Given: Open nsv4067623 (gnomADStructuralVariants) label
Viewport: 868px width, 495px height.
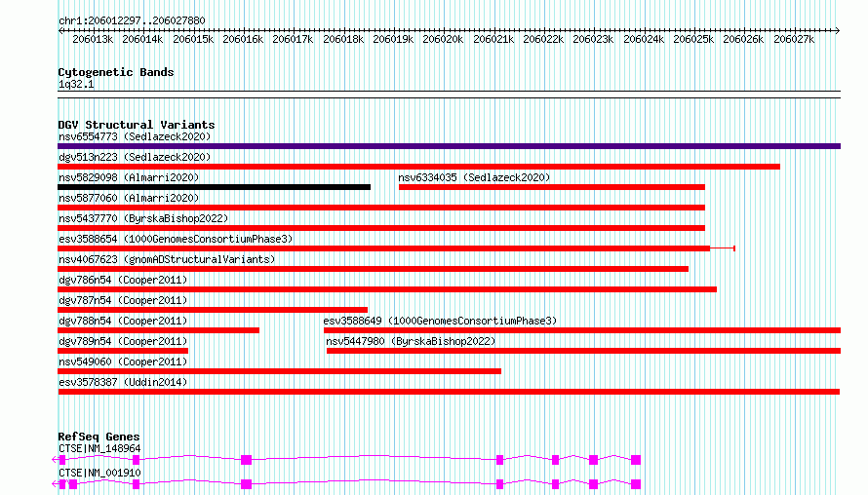Looking at the screenshot, I should (x=167, y=259).
